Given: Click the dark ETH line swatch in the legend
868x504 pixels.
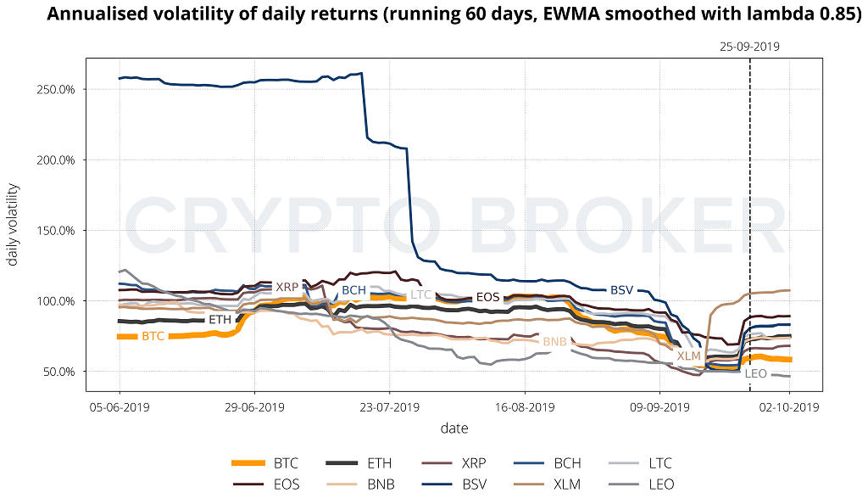Looking at the screenshot, I should [342, 463].
